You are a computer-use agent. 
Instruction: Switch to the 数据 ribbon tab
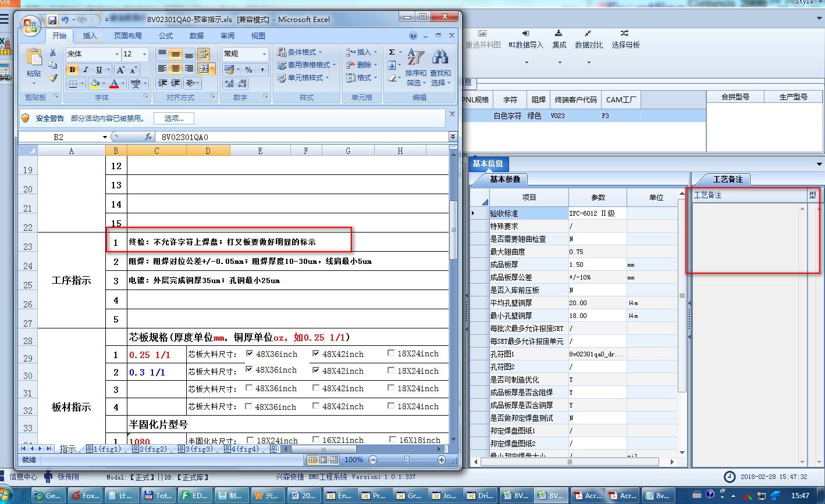(197, 36)
